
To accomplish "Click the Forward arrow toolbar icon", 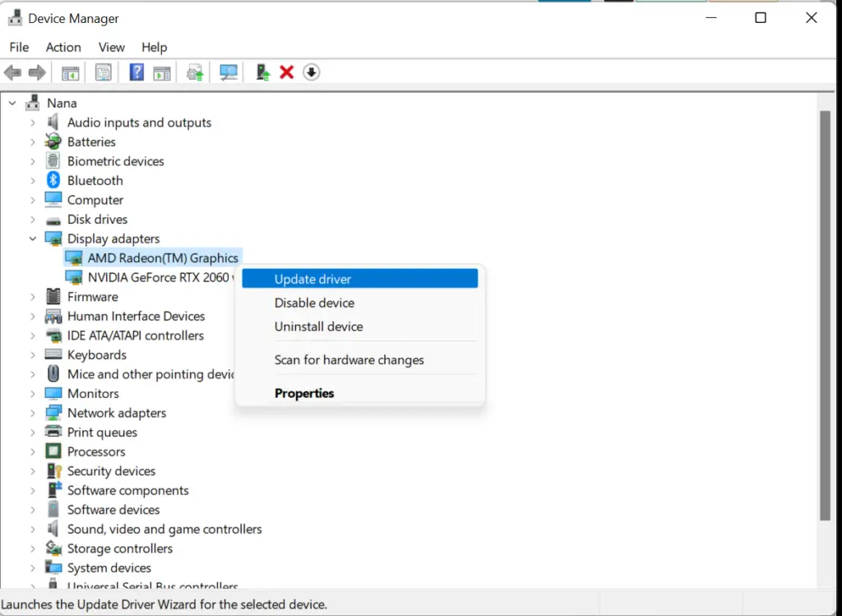I will [37, 72].
